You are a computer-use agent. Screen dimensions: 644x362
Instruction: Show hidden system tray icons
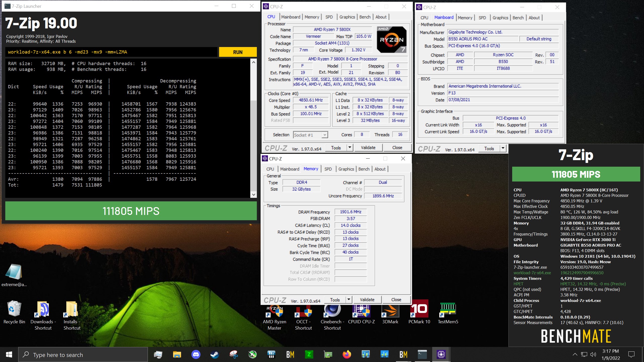point(575,354)
